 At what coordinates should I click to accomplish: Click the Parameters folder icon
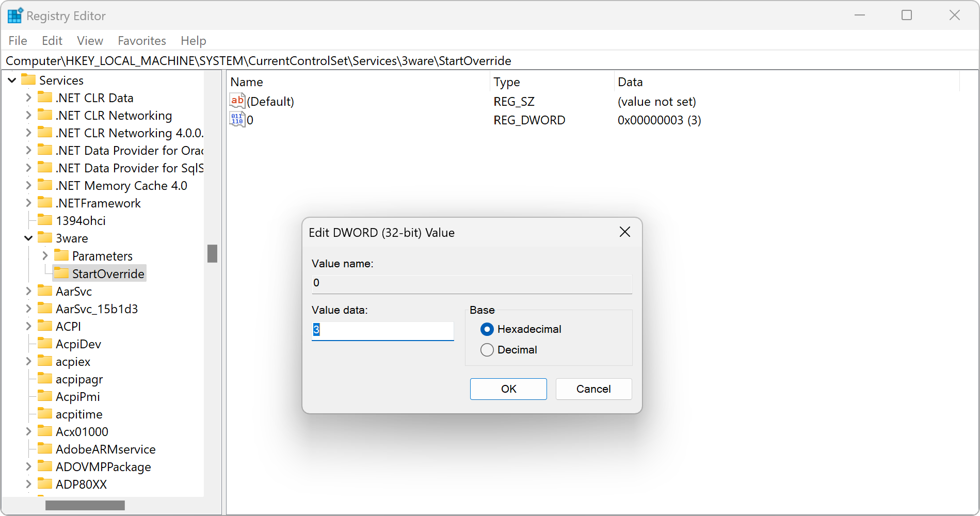(61, 255)
